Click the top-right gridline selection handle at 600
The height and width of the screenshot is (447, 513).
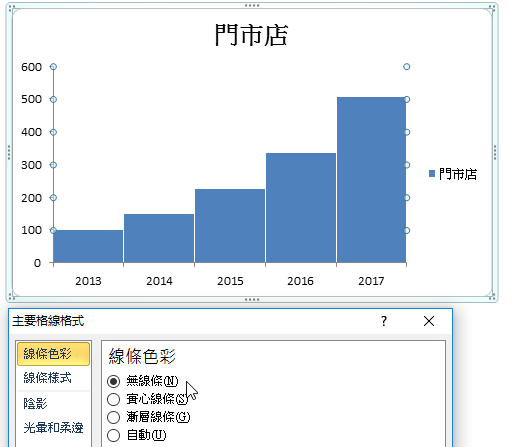(x=407, y=67)
